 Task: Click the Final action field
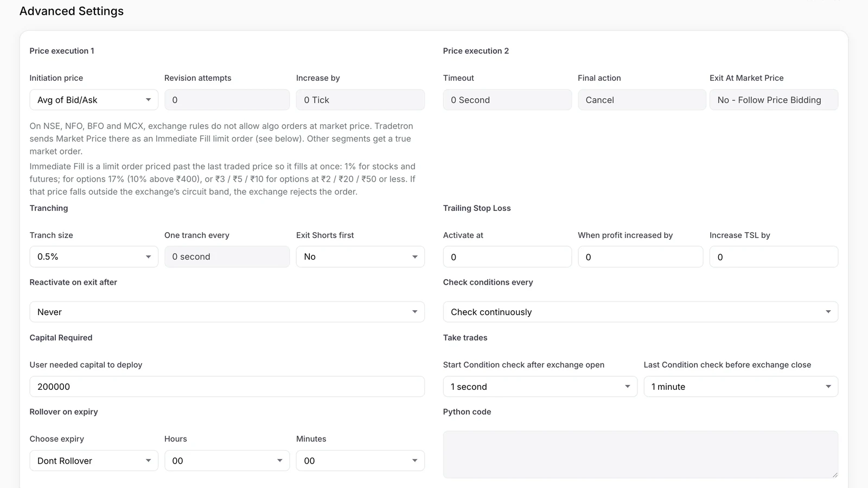coord(642,100)
